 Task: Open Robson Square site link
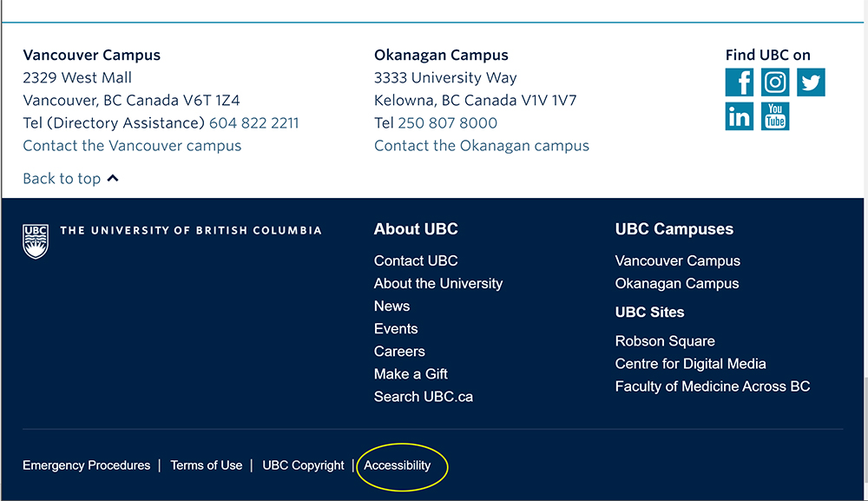pyautogui.click(x=665, y=341)
